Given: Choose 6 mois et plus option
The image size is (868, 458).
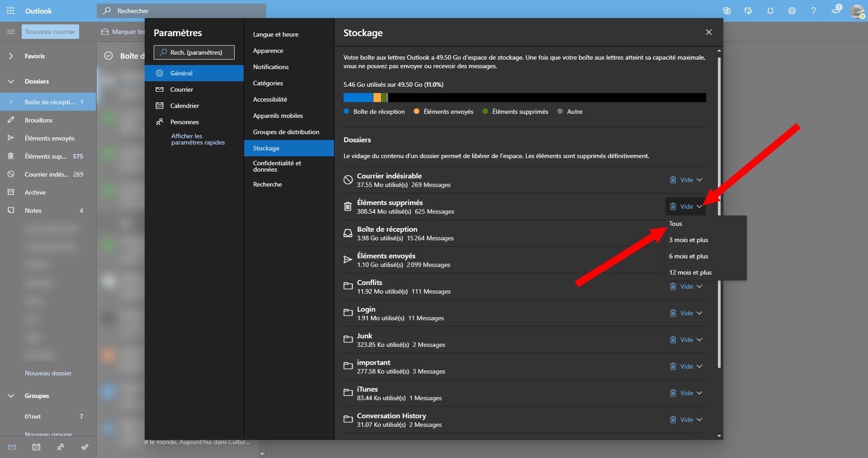Looking at the screenshot, I should tap(706, 256).
